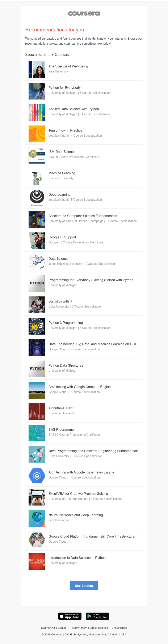
Task: Open the Science of Well-Being course thumbnail
Action: click(37, 70)
